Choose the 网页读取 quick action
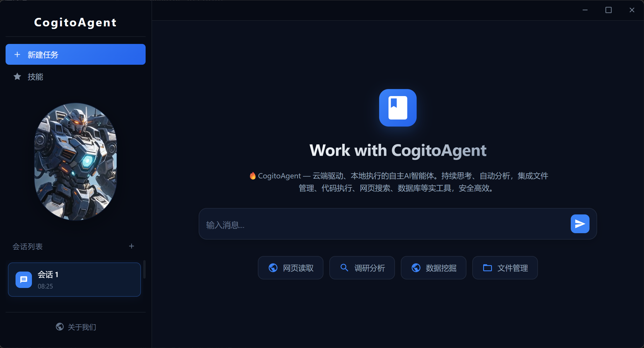644x348 pixels. 291,268
